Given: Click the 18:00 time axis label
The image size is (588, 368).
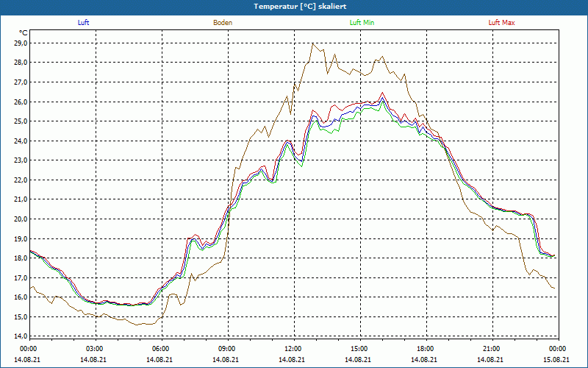Looking at the screenshot, I should pos(426,349).
